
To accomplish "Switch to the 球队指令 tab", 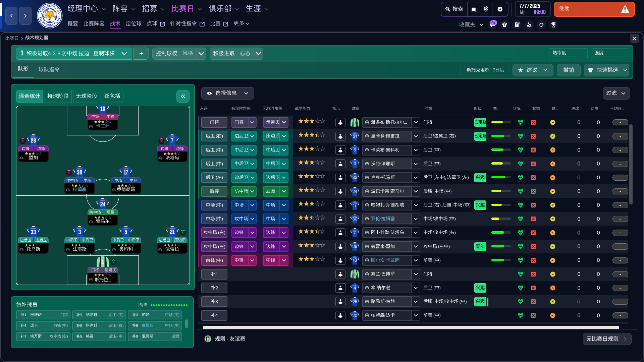I will 49,69.
